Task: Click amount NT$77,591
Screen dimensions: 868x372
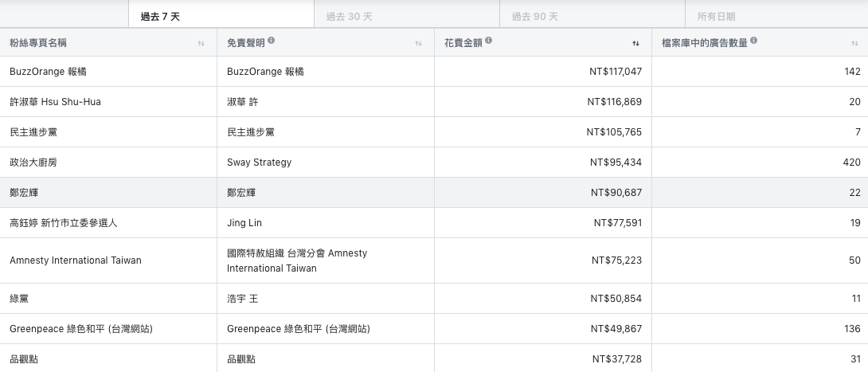Action: pos(618,223)
